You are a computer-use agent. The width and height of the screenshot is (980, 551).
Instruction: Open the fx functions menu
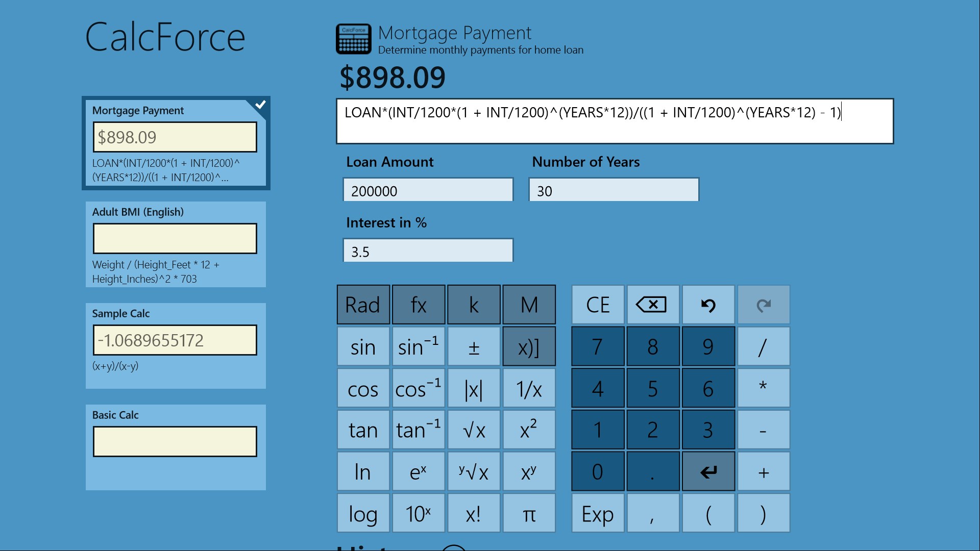click(x=418, y=305)
